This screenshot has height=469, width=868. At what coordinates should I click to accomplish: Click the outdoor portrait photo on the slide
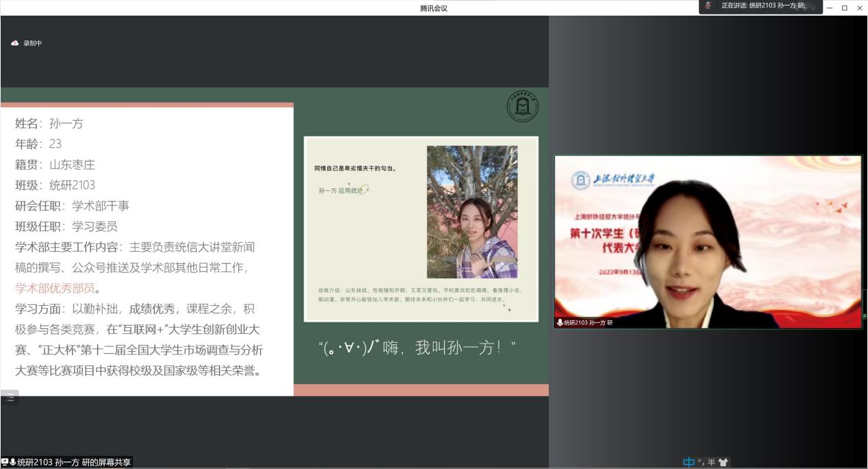[471, 211]
